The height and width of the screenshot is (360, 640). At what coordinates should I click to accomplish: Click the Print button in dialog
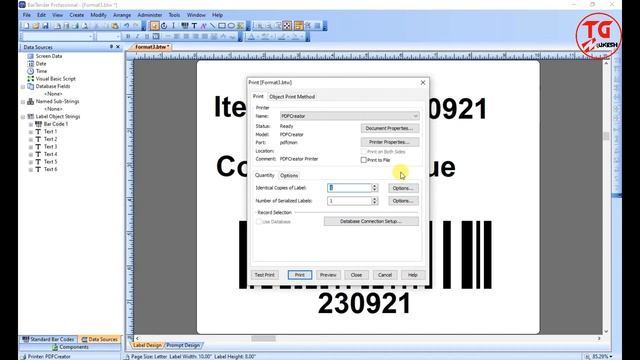(300, 275)
